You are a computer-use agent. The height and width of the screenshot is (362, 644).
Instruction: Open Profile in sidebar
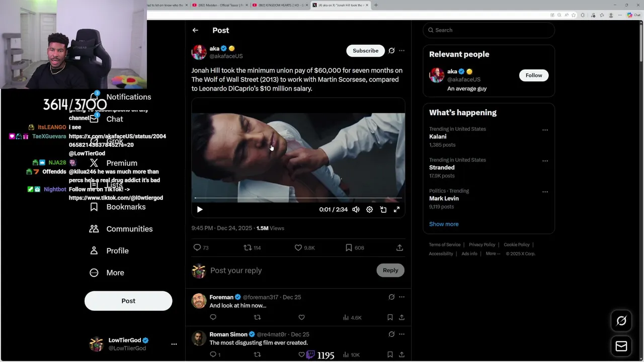pyautogui.click(x=109, y=250)
